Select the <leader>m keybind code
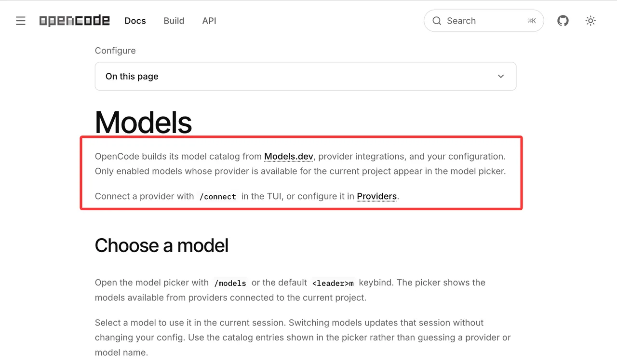This screenshot has width=617, height=364. click(333, 283)
